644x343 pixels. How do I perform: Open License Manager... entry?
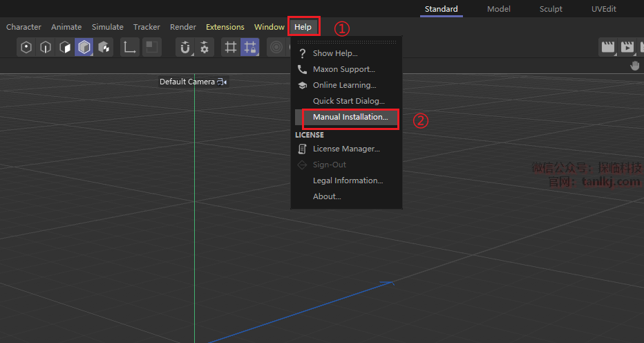346,149
